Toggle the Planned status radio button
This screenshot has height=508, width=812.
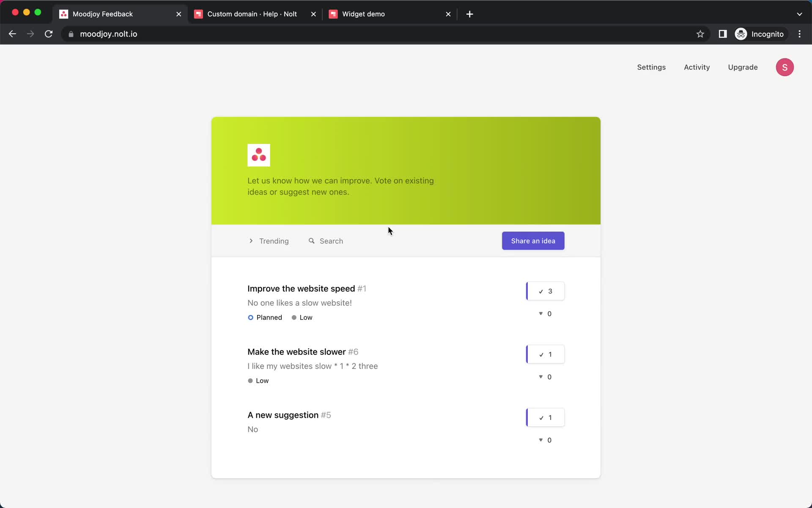click(250, 317)
